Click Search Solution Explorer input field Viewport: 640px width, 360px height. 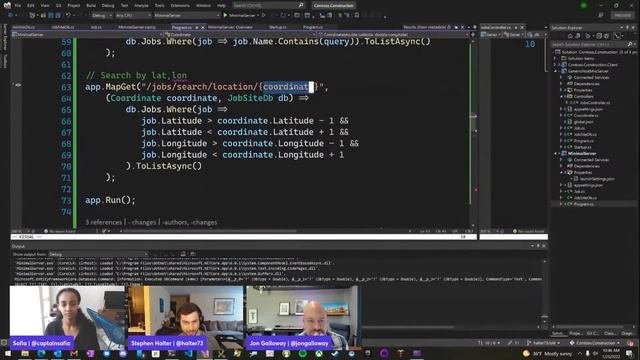[590, 44]
